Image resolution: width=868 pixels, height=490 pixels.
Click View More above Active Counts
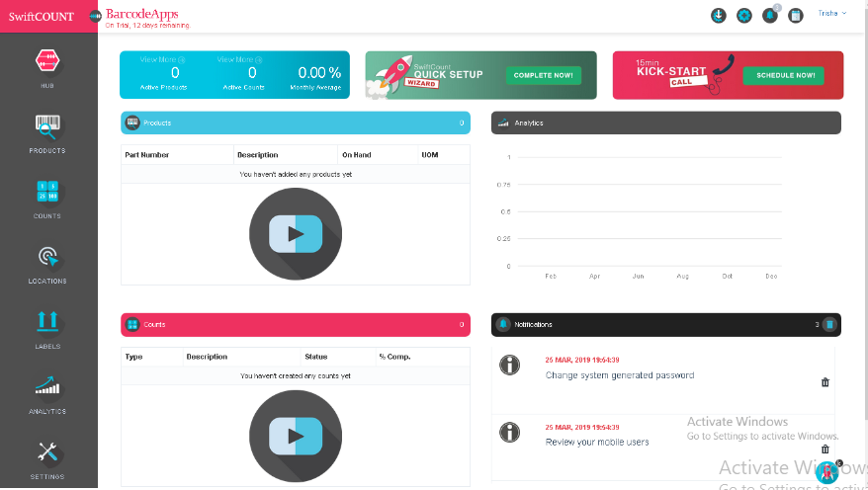(x=239, y=59)
